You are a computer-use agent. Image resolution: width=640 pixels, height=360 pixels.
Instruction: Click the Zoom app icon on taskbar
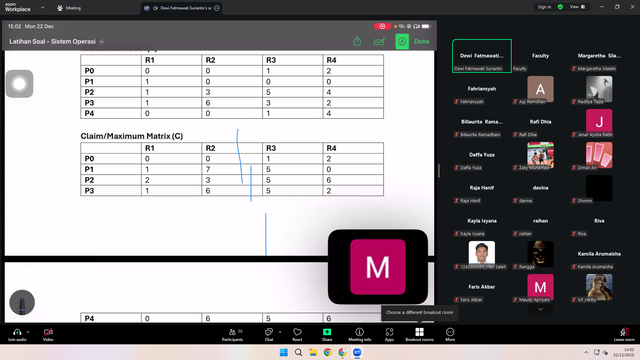click(357, 352)
